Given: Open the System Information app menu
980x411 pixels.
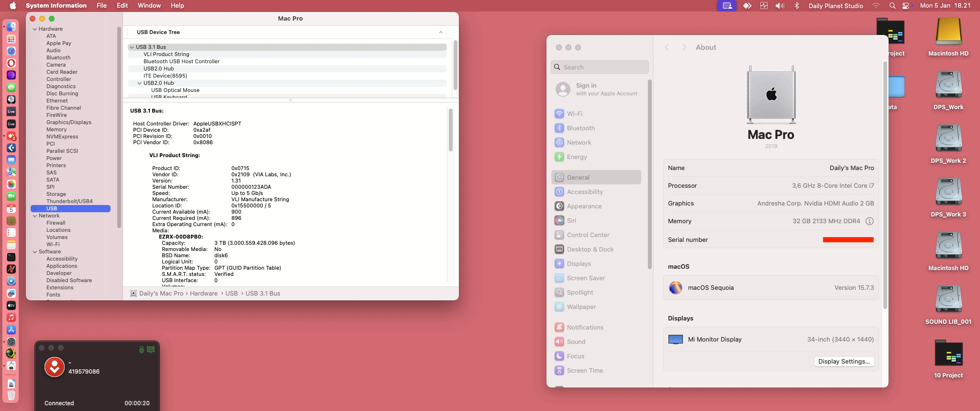Looking at the screenshot, I should point(56,6).
